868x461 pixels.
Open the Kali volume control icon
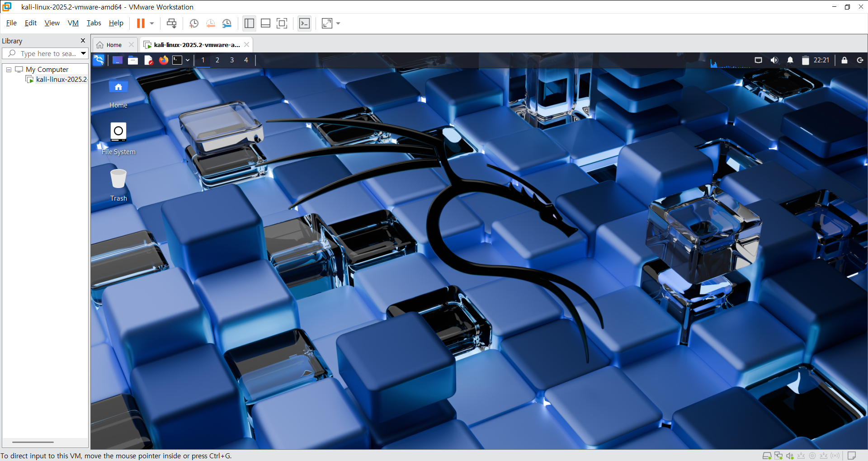click(774, 60)
